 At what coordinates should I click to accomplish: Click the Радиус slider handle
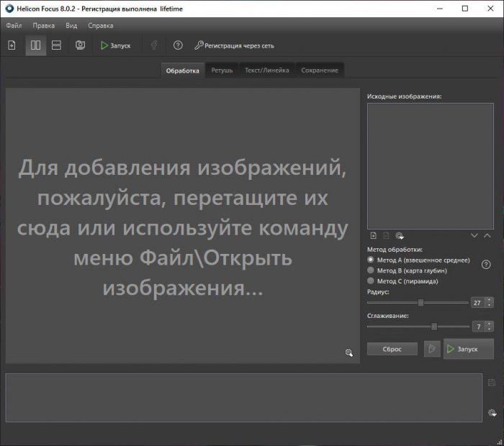[x=420, y=303]
